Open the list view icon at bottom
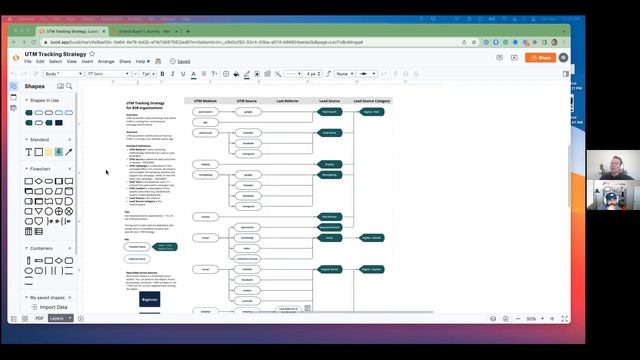 (14, 319)
